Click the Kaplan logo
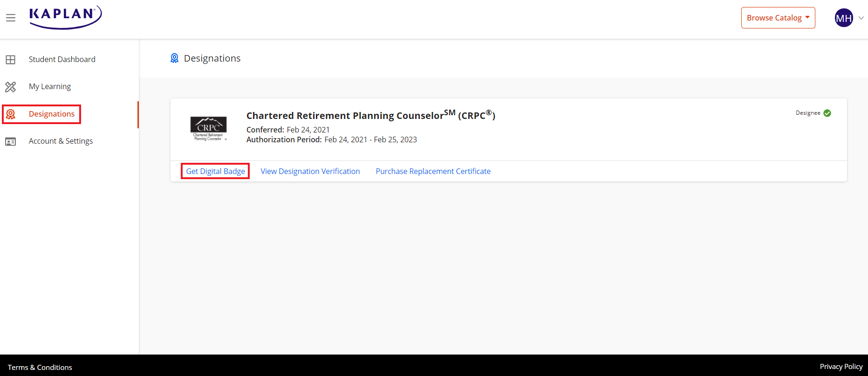 pyautogui.click(x=65, y=17)
